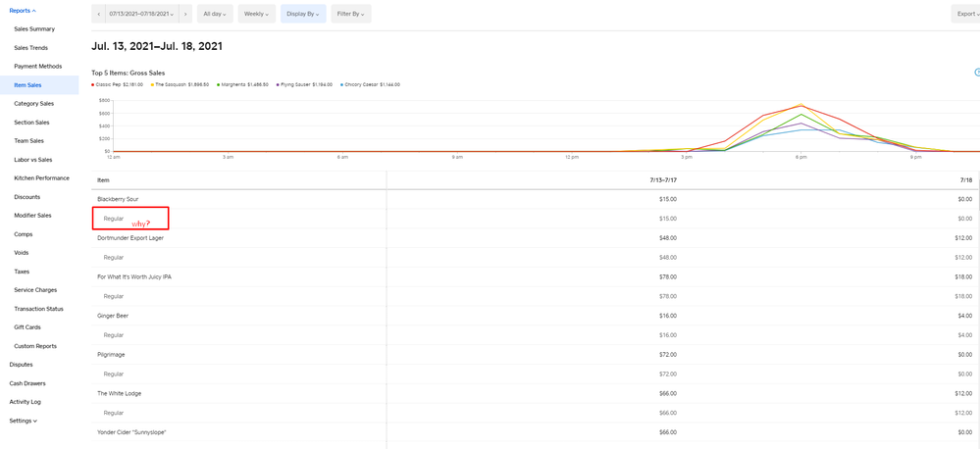
Task: Click Margherita green legend dot
Action: (218, 85)
